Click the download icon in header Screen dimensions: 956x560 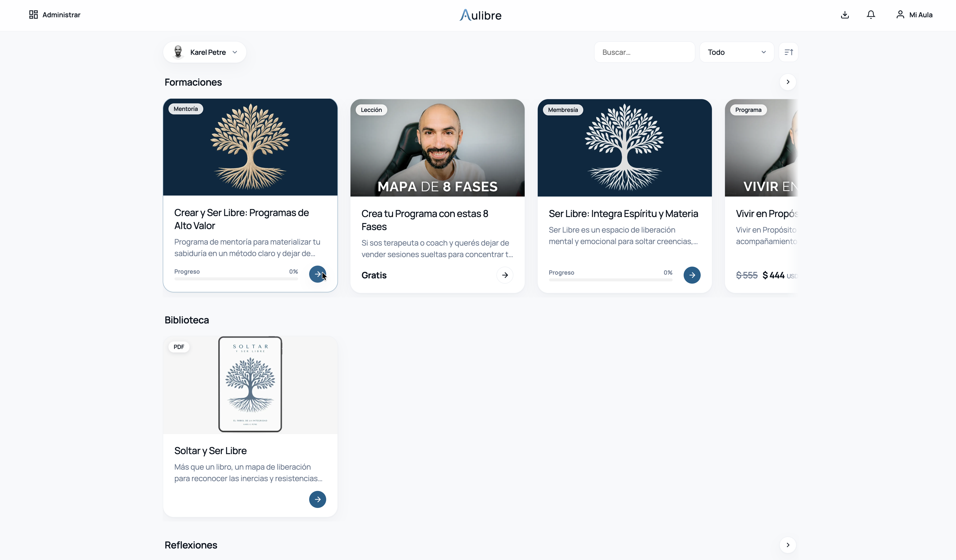tap(845, 15)
